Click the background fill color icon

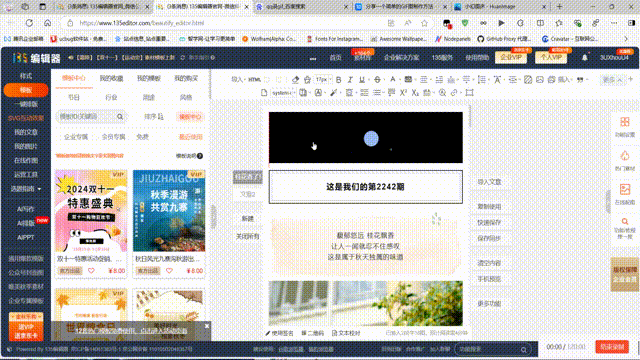pos(408,80)
